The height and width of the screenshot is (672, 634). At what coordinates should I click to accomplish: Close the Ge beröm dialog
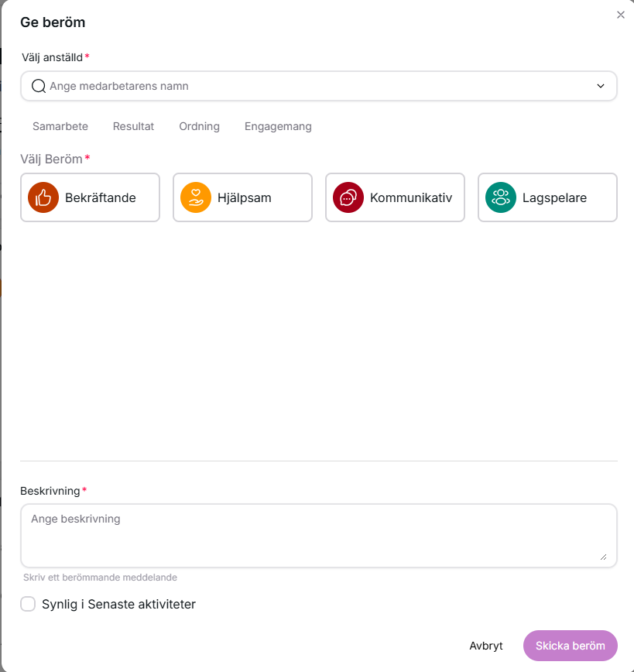pos(620,15)
